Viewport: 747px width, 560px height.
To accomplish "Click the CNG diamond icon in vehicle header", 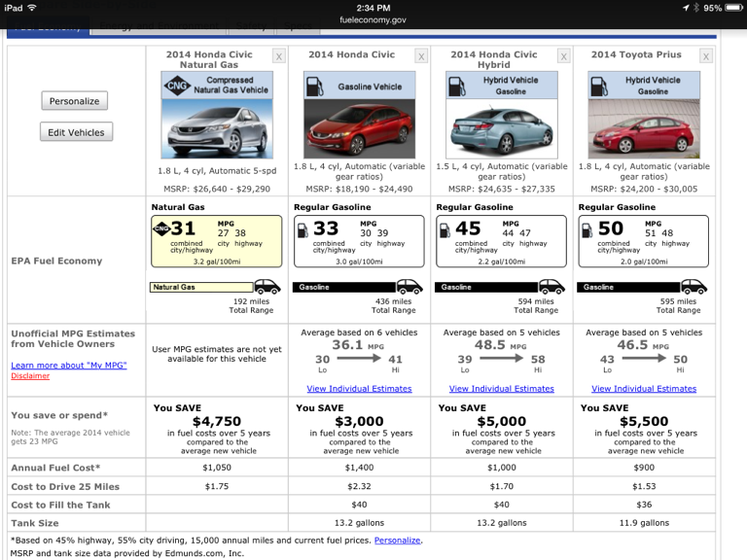I will click(x=177, y=86).
